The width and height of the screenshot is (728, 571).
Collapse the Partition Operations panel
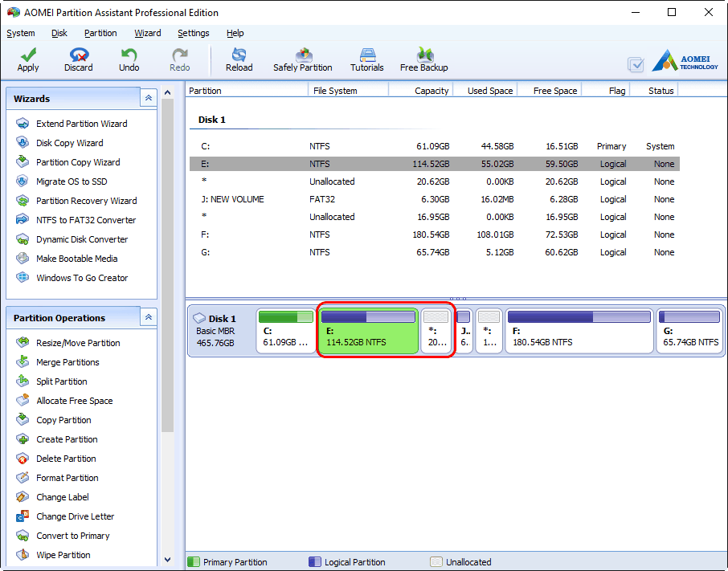(148, 317)
